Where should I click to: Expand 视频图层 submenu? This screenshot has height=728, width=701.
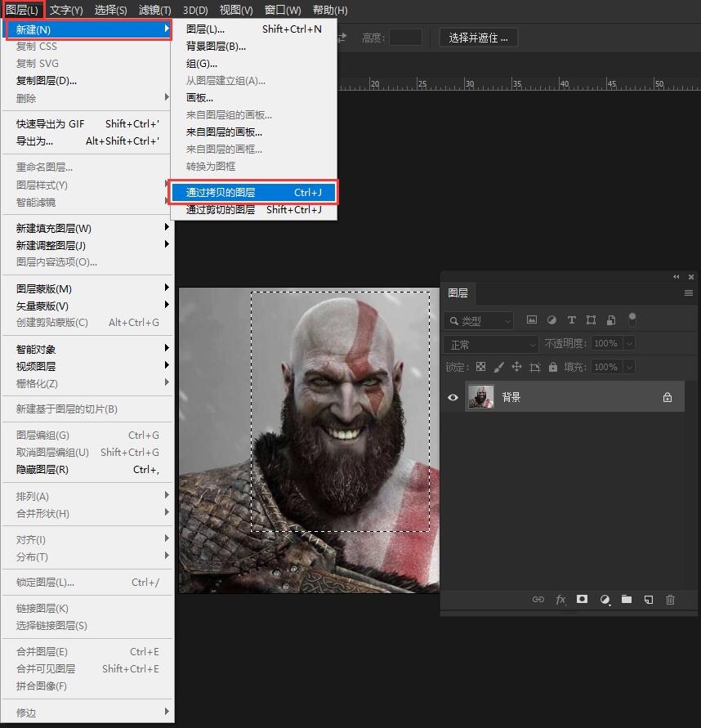[x=88, y=366]
